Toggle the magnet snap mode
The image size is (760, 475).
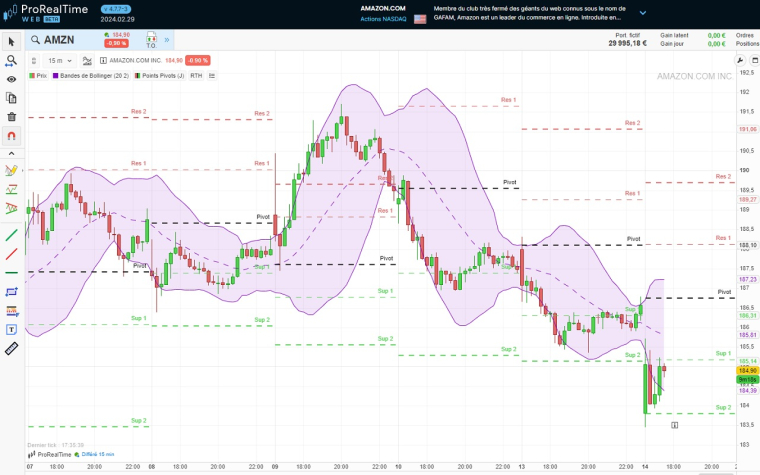pos(11,136)
